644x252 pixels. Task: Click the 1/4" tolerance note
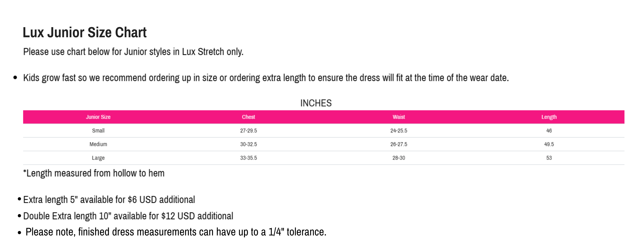click(176, 232)
